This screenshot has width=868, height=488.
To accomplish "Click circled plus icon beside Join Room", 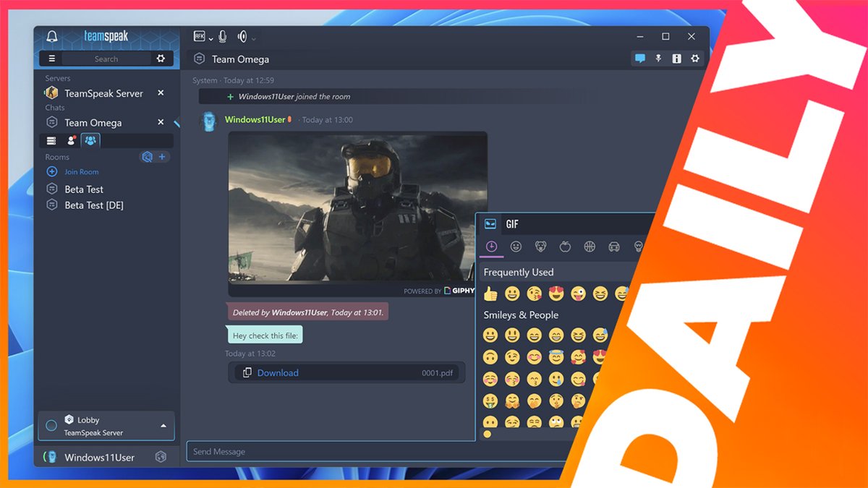I will (51, 171).
